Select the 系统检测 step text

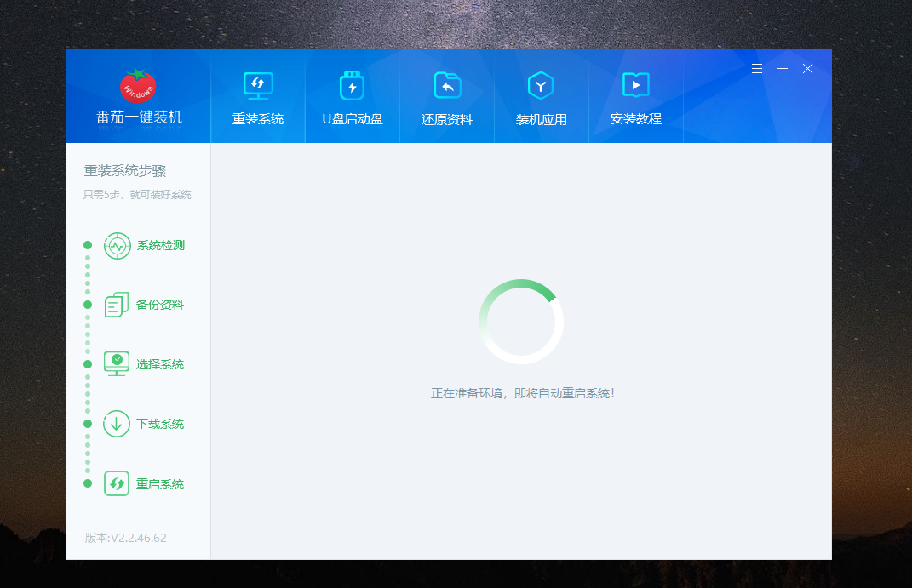161,246
